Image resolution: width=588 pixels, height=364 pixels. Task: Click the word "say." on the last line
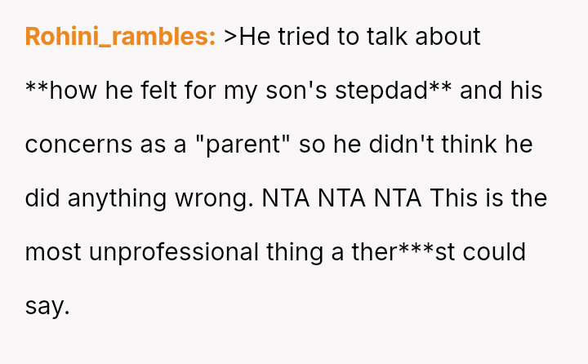(47, 306)
